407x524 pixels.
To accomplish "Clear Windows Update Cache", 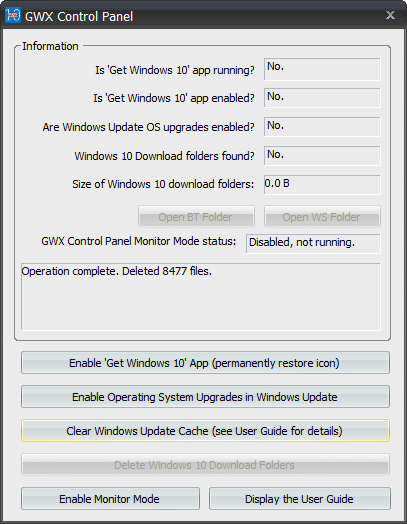I will point(205,431).
